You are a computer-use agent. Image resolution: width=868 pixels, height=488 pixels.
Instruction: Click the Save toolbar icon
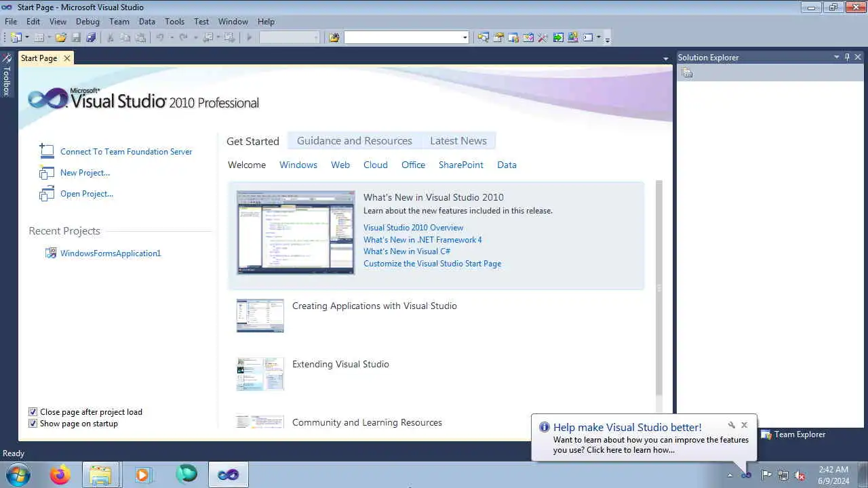[76, 38]
